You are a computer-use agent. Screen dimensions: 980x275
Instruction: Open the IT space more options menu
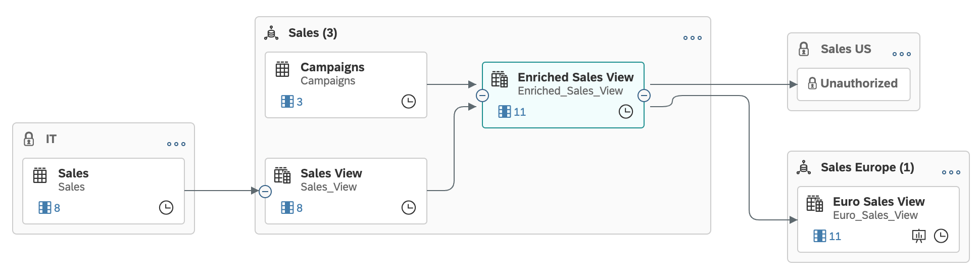click(176, 144)
